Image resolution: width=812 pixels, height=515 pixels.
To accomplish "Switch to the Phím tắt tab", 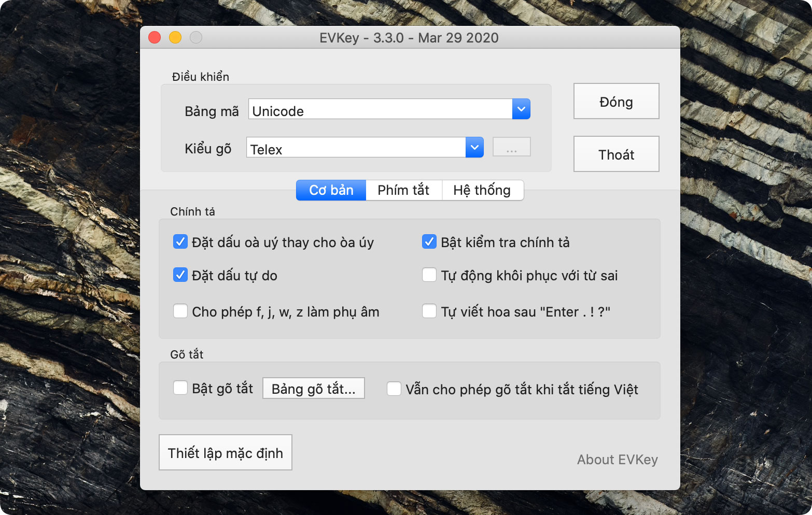I will 403,190.
